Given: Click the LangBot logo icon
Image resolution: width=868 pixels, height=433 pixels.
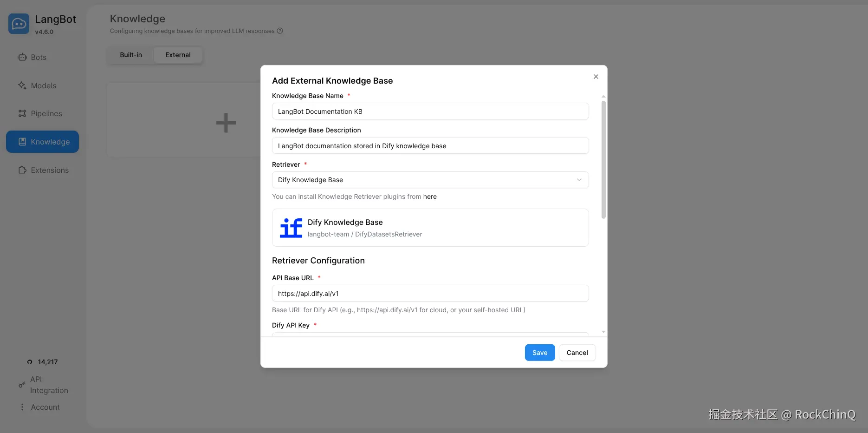Looking at the screenshot, I should click(19, 24).
